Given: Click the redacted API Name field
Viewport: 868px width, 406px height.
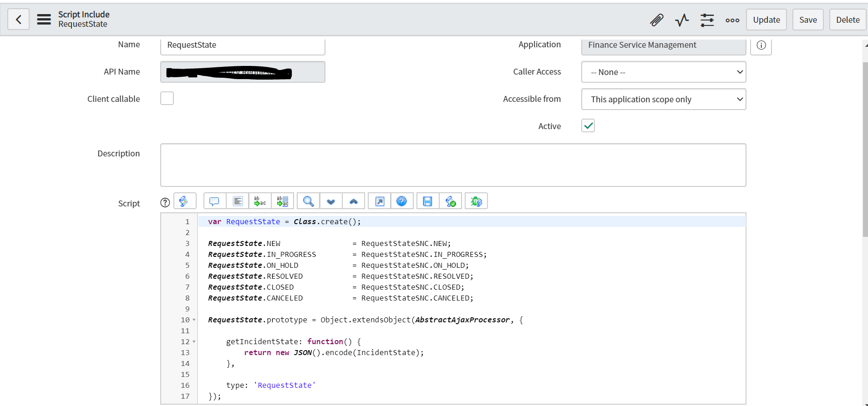Looking at the screenshot, I should pos(243,72).
